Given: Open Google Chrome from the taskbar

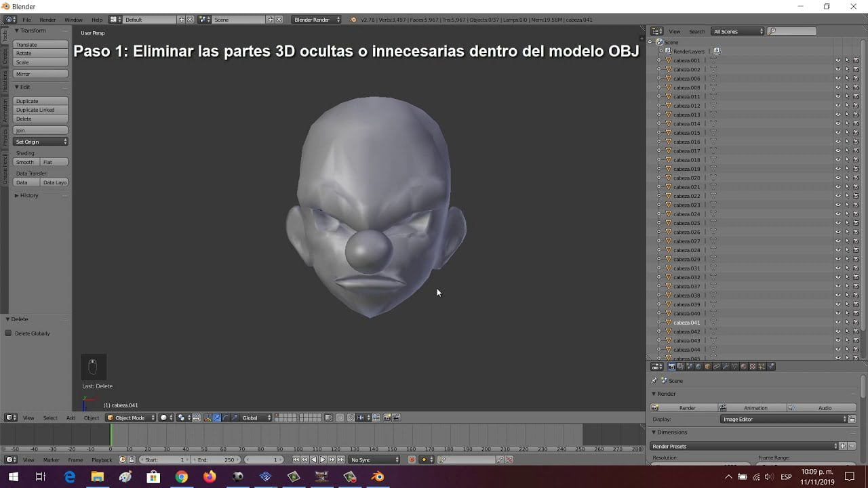Looking at the screenshot, I should pyautogui.click(x=181, y=477).
